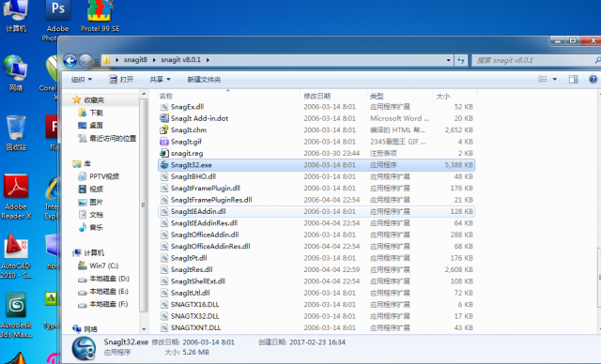Select the SnagIt.chm help file
Image resolution: width=601 pixels, height=364 pixels.
click(316, 130)
